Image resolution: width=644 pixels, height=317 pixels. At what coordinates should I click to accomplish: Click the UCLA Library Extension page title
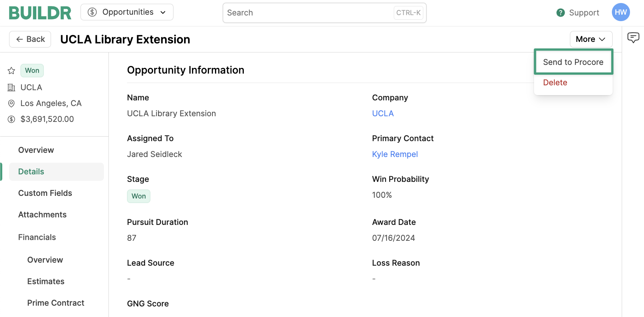125,40
